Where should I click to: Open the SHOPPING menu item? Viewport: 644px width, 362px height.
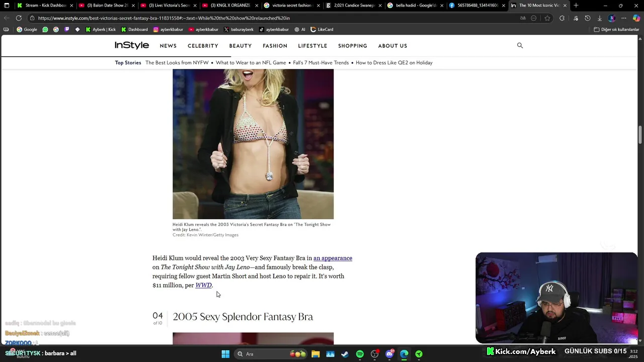coord(353,46)
